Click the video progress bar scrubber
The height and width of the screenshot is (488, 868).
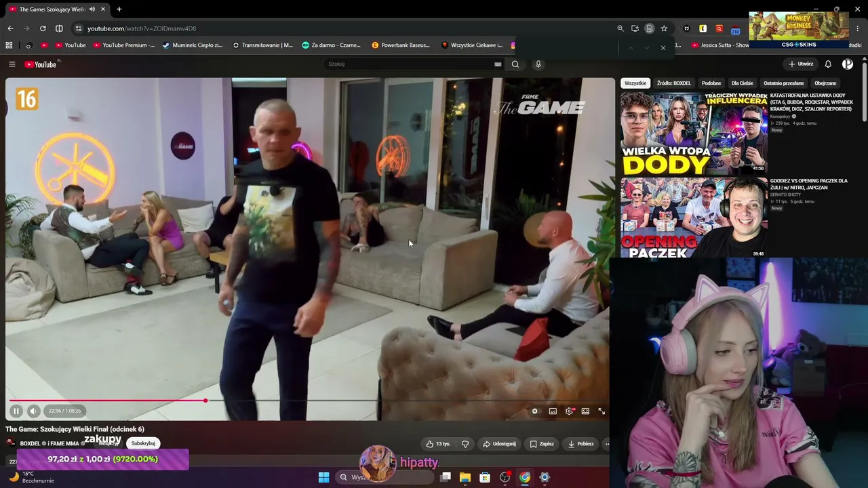point(205,401)
